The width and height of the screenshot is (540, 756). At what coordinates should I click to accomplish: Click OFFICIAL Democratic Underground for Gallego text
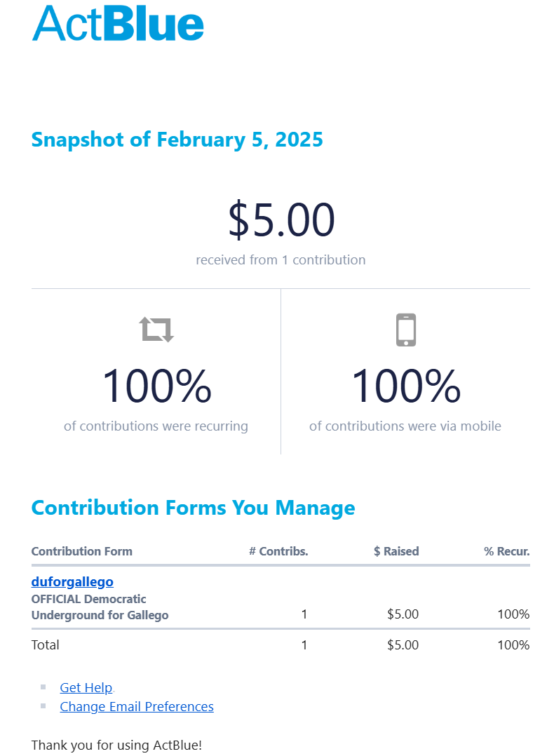coord(100,607)
